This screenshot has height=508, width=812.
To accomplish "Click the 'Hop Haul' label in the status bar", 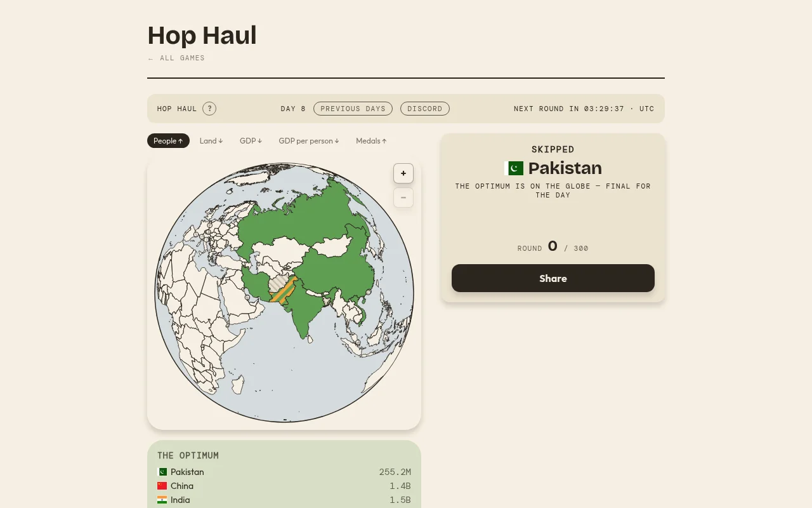I will pos(177,109).
